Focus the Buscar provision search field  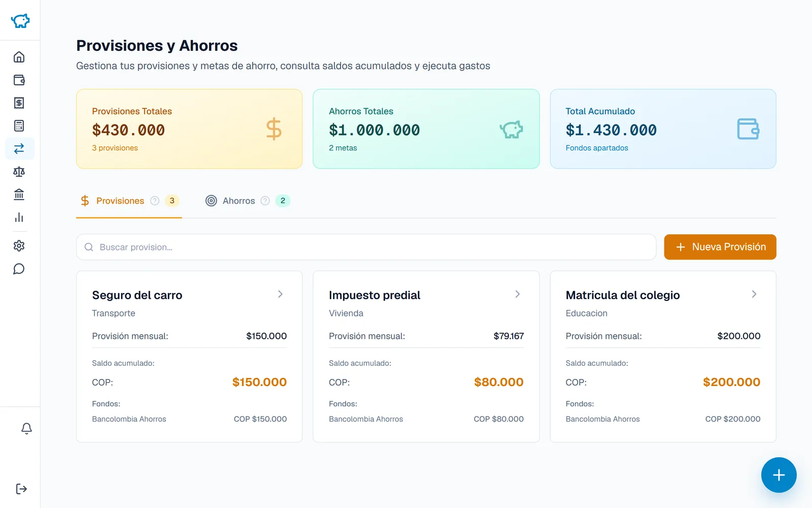click(366, 247)
